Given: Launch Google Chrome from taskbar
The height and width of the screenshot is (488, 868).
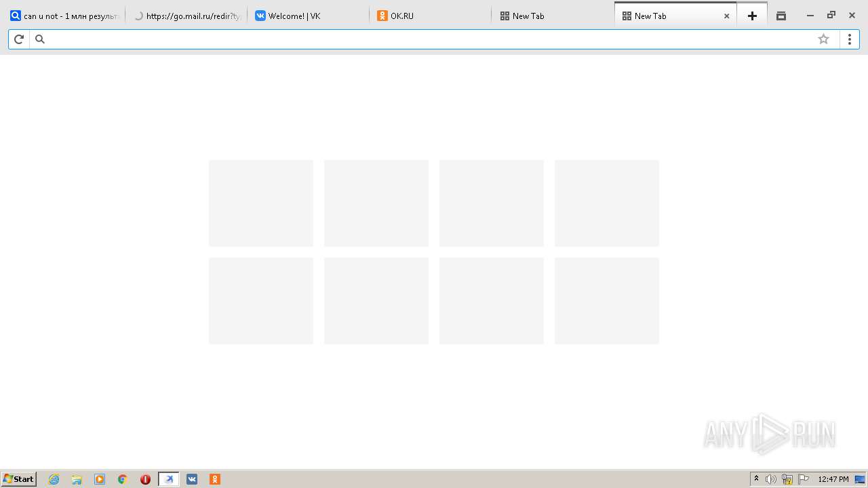Looking at the screenshot, I should [123, 479].
